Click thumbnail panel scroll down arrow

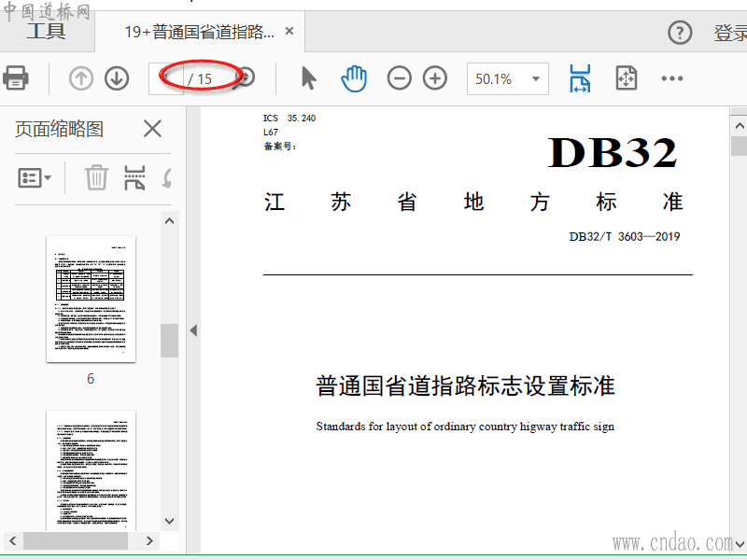[169, 521]
